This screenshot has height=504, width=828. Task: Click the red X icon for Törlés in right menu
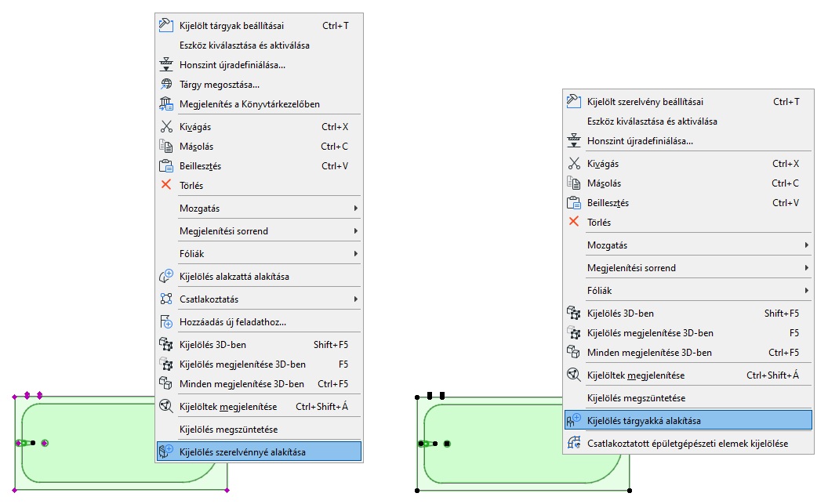click(x=573, y=222)
